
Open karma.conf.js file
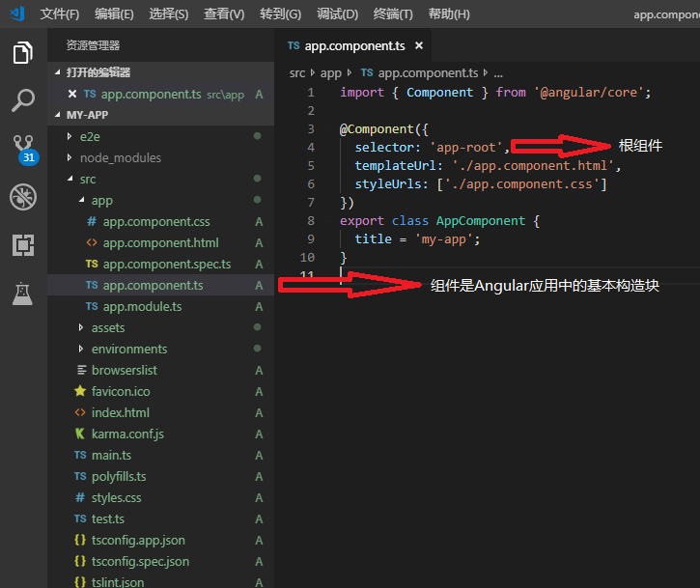click(160, 434)
